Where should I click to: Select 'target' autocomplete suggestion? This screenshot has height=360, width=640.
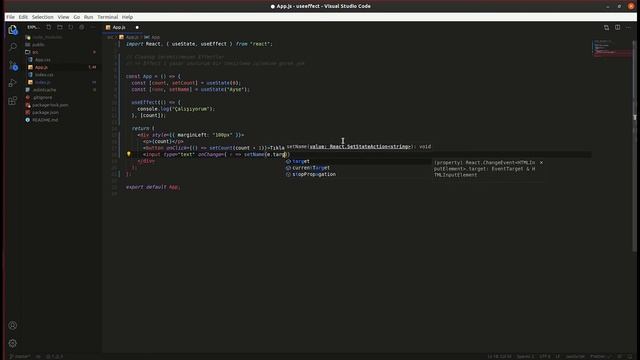coord(357,161)
